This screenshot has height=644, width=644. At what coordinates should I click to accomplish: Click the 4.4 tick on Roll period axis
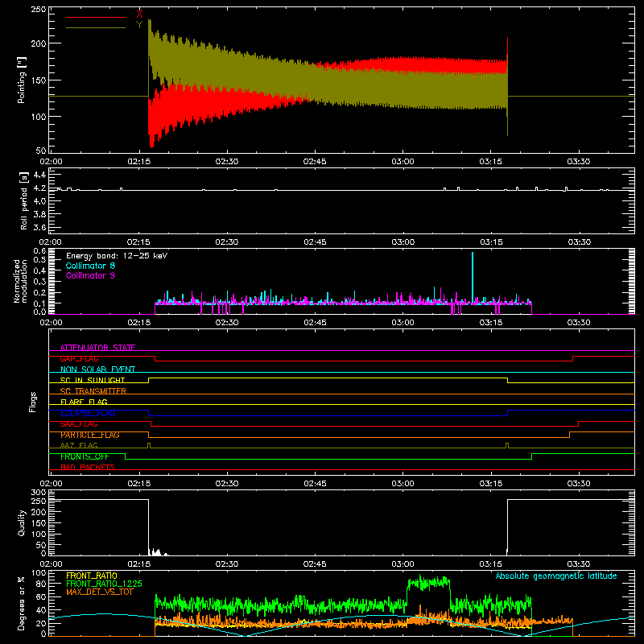point(39,175)
